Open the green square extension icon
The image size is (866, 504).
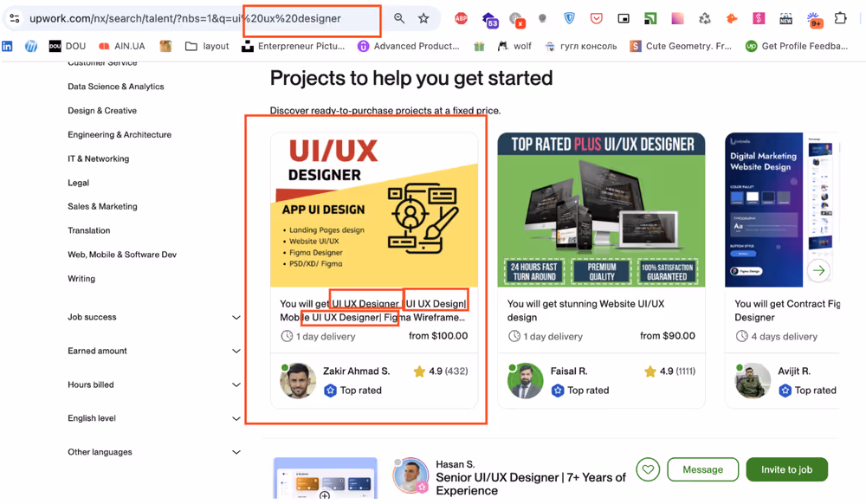click(650, 18)
